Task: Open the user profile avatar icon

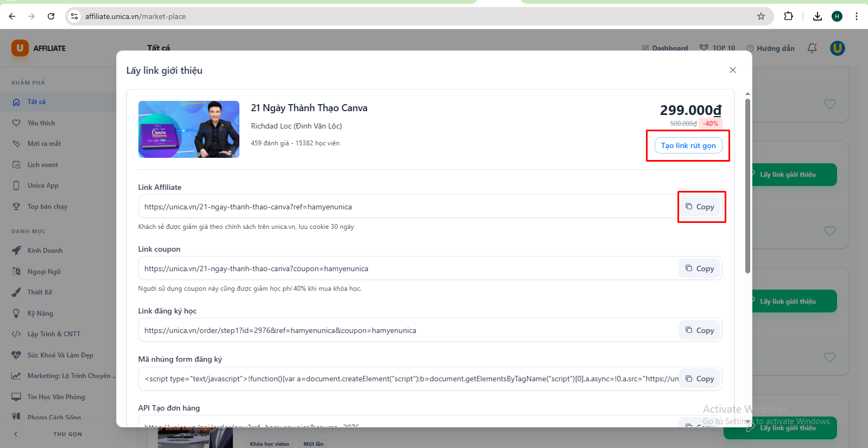Action: 837,48
